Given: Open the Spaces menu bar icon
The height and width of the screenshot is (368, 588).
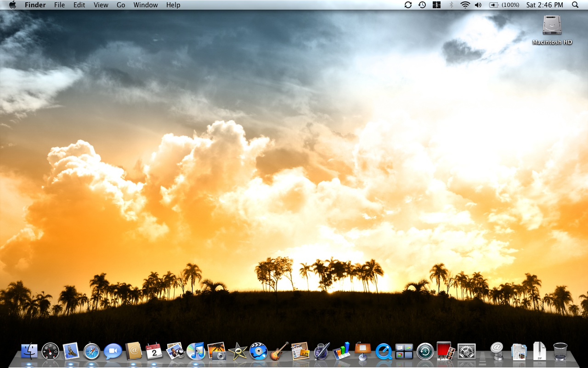Looking at the screenshot, I should point(436,5).
